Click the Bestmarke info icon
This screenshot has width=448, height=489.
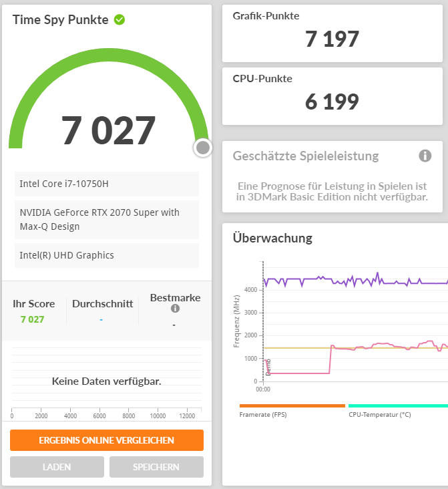click(175, 309)
